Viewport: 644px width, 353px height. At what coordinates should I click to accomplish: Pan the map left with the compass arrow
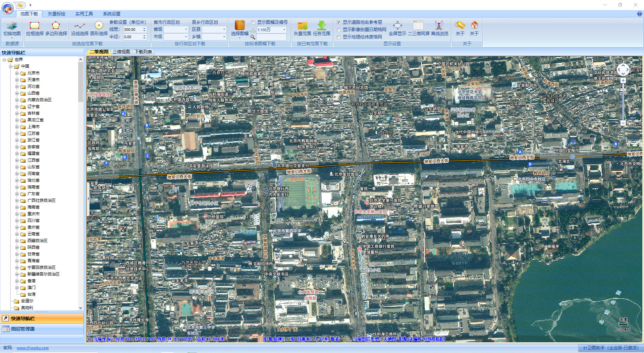[x=619, y=70]
